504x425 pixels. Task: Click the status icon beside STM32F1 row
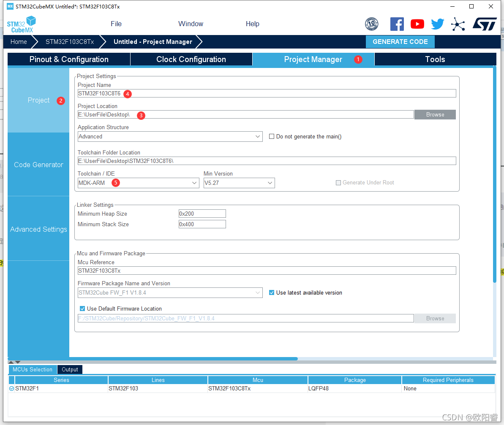(x=11, y=388)
